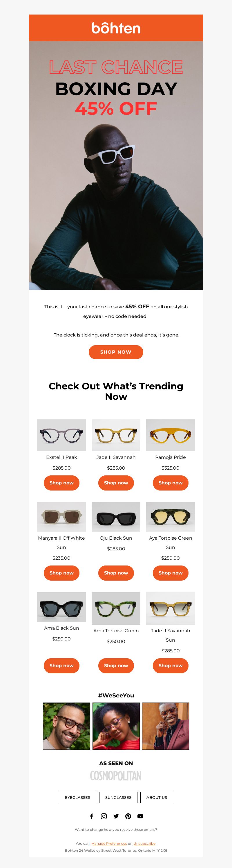Click the orange SHOP NOW button

coord(116,352)
